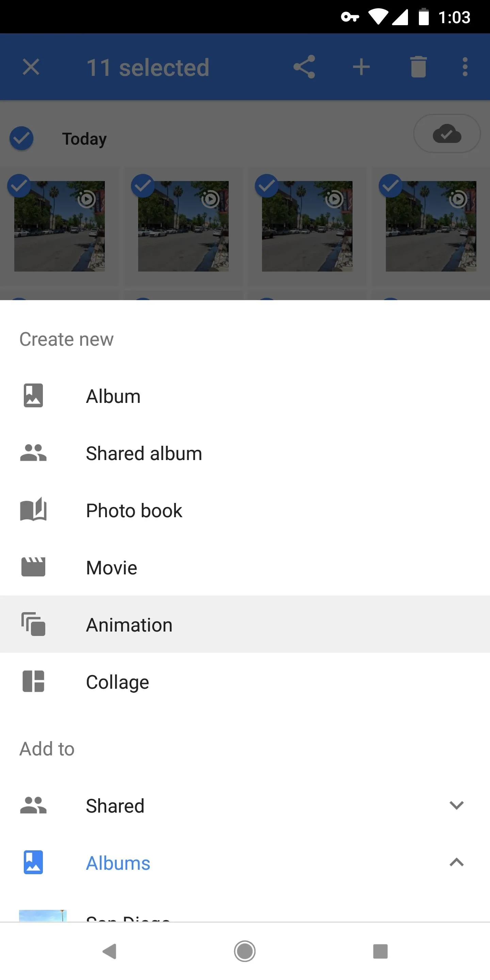This screenshot has width=490, height=980.
Task: Collapse the Albums section chevron
Action: click(x=457, y=862)
